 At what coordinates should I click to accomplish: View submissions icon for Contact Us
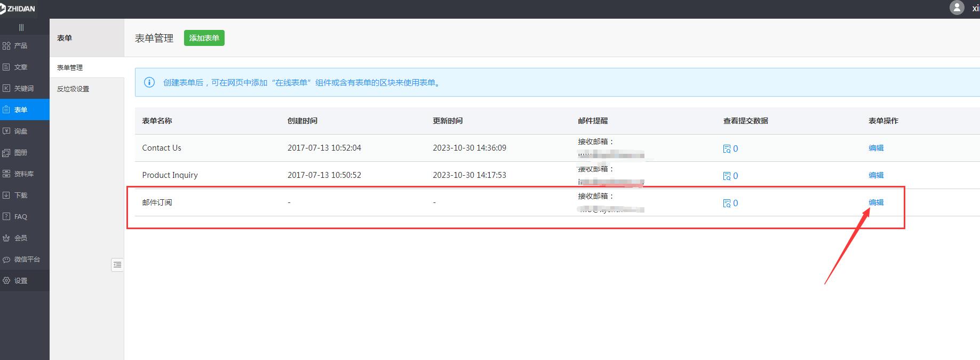click(x=727, y=149)
